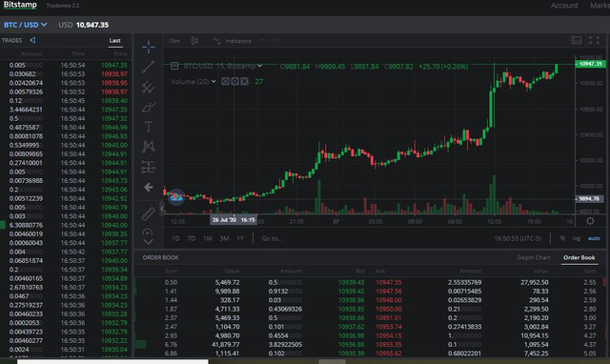Click bid price 10939.43 in order book
This screenshot has width=610, height=364.
coord(351,282)
